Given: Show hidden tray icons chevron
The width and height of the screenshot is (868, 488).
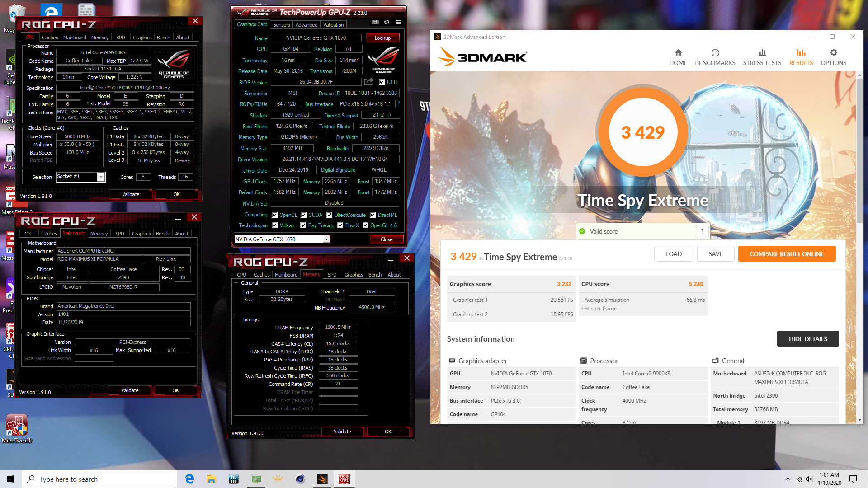Looking at the screenshot, I should point(788,479).
